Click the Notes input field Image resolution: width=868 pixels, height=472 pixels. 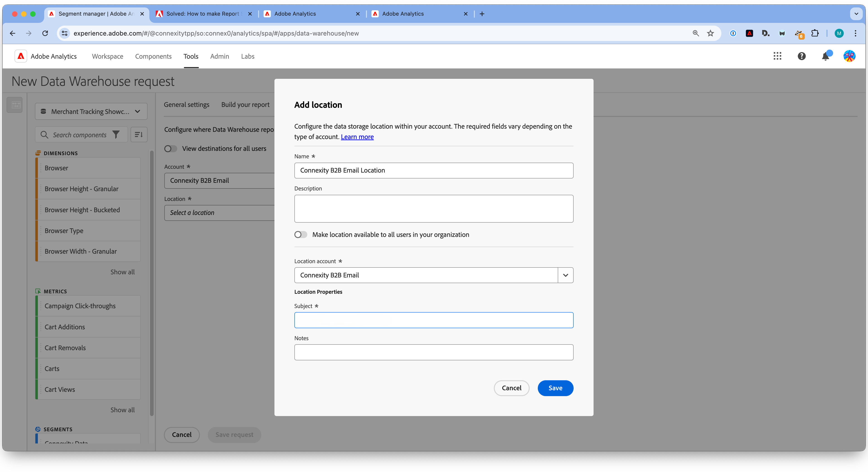click(x=434, y=352)
